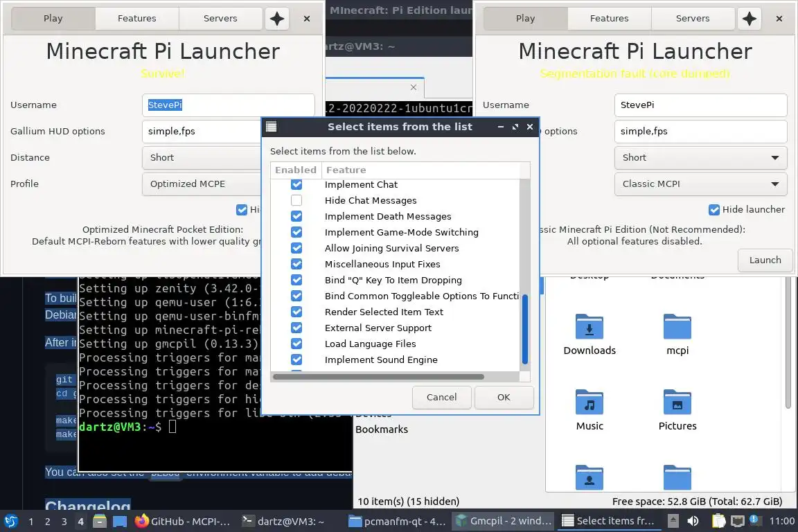Viewport: 798px width, 532px height.
Task: Toggle Implement Game-Mode Switching checkbox
Action: [x=296, y=232]
